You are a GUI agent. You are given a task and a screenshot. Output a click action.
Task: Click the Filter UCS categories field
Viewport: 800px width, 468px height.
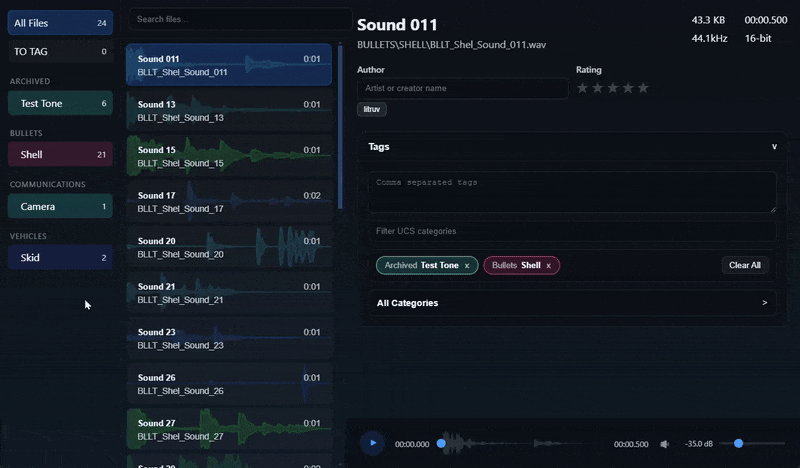[572, 231]
